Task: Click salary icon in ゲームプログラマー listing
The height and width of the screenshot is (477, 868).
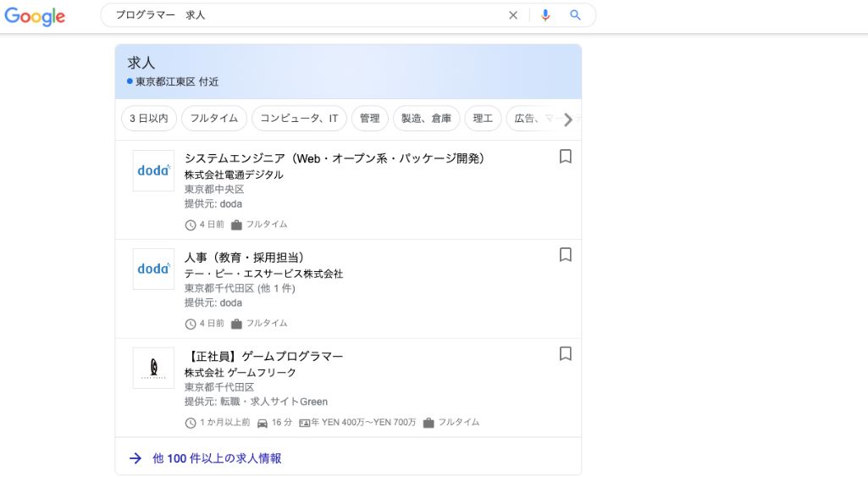Action: tap(305, 423)
